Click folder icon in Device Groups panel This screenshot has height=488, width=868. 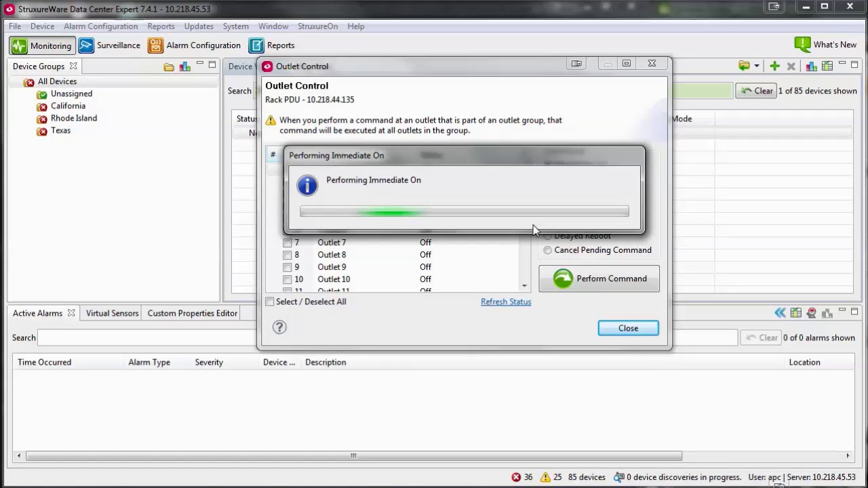click(x=169, y=66)
